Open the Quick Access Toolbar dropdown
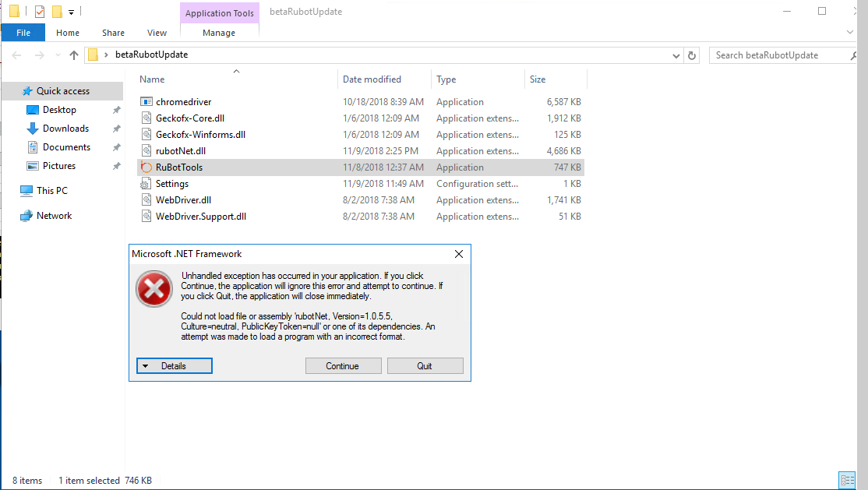The width and height of the screenshot is (868, 490). coord(72,12)
